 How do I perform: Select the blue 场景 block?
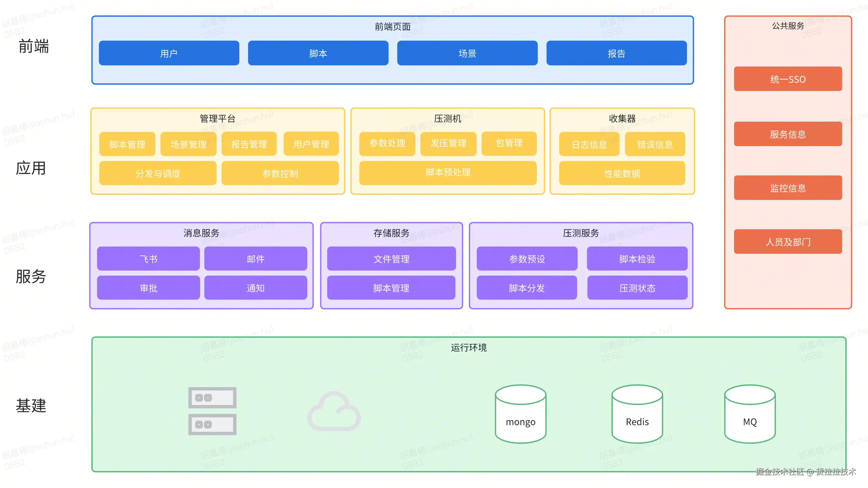(x=467, y=53)
